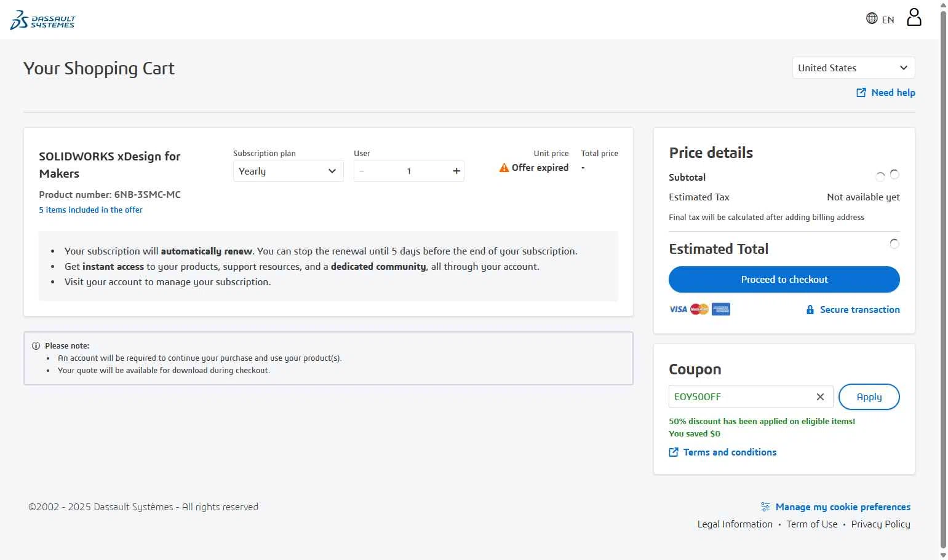Click the You saved $0 text

click(x=694, y=434)
